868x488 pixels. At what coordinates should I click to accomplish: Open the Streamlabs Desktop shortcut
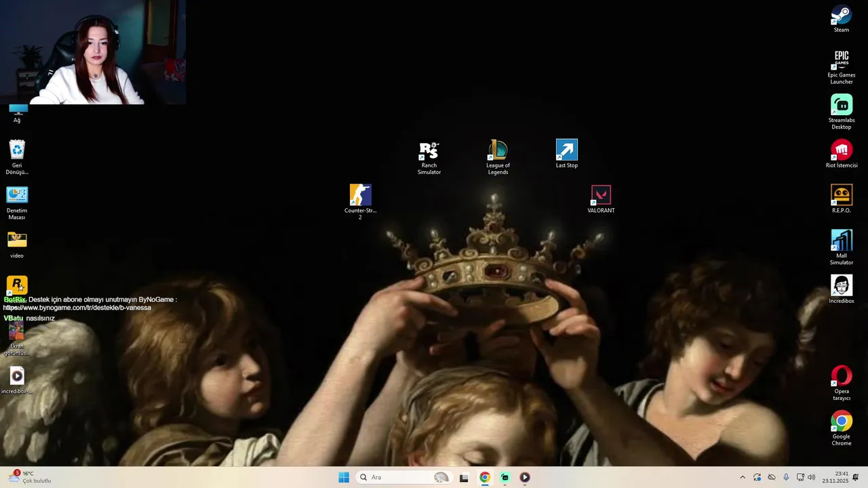click(841, 112)
